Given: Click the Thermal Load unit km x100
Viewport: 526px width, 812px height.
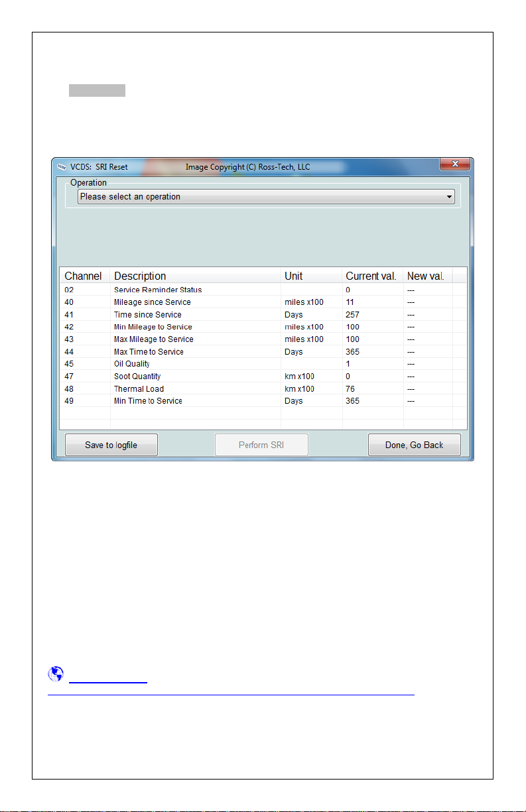Looking at the screenshot, I should coord(299,388).
